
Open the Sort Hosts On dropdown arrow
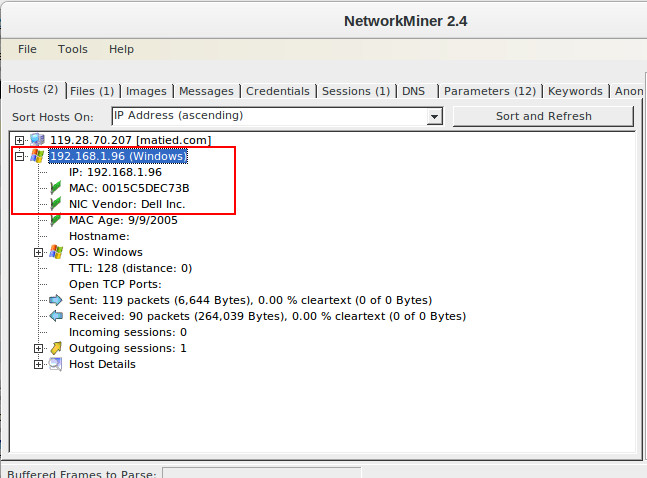pyautogui.click(x=434, y=116)
